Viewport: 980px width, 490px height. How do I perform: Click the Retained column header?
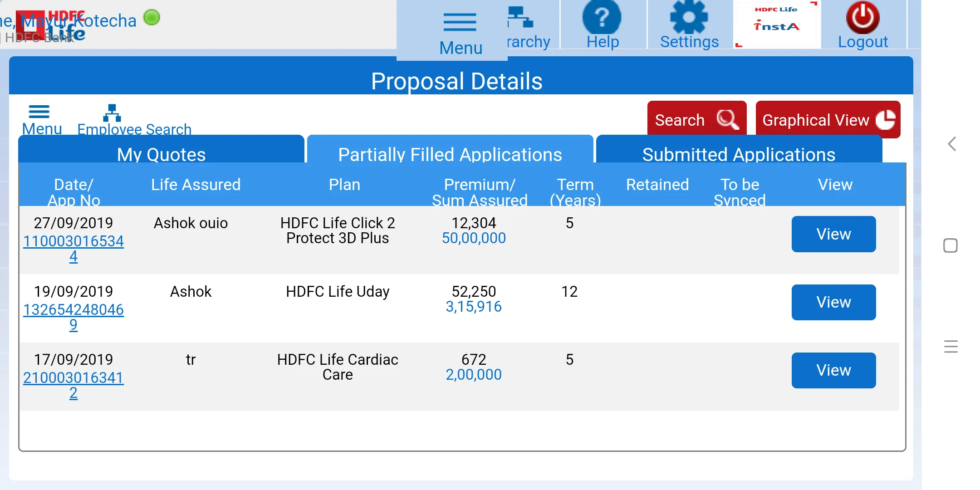657,185
